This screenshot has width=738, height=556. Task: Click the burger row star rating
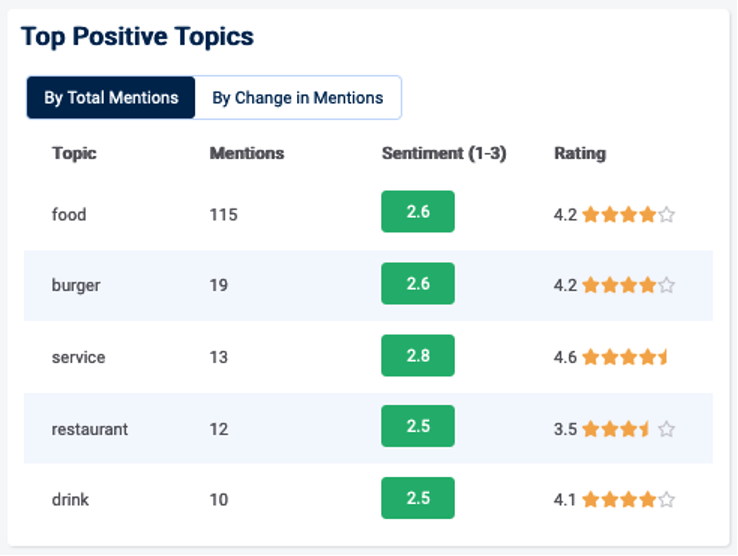click(628, 285)
